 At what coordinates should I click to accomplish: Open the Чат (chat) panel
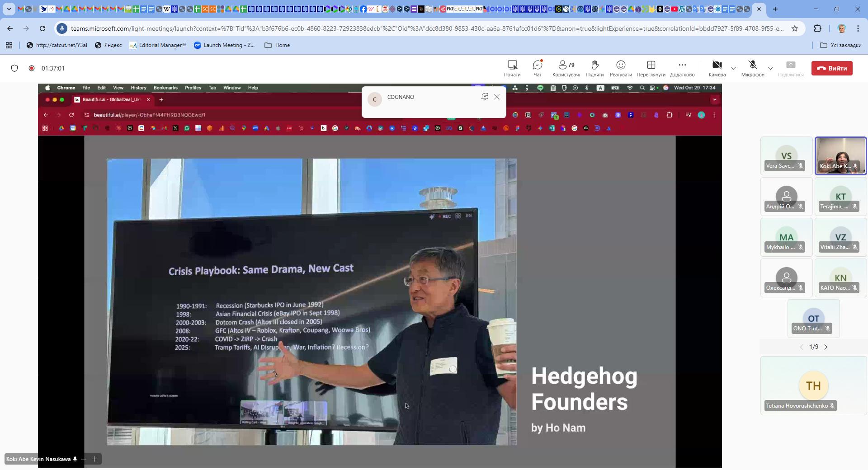537,68
